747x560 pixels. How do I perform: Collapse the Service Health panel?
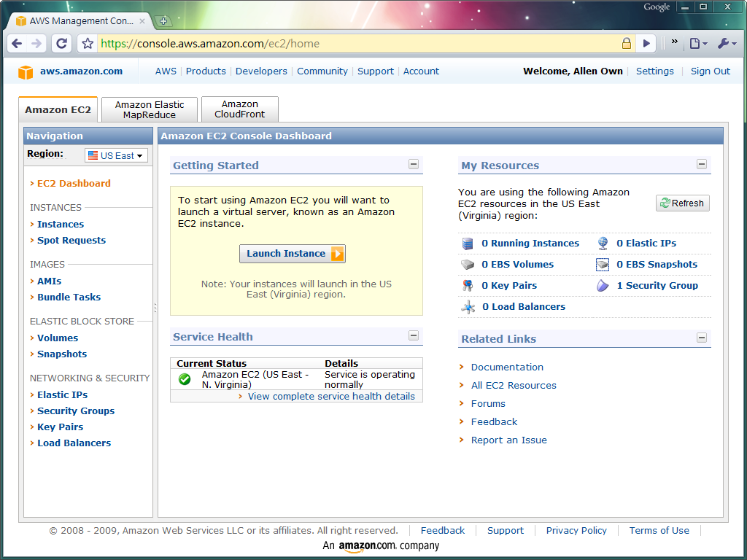point(414,335)
